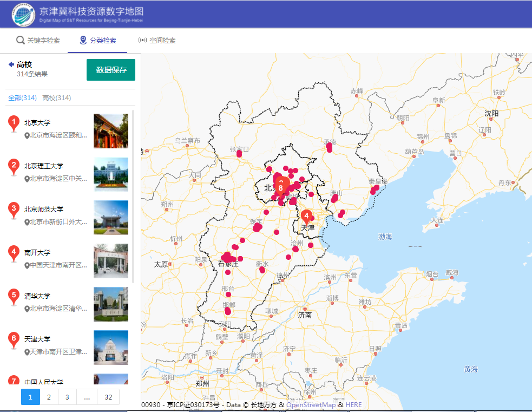Click the 南开大学 result name
The width and height of the screenshot is (532, 412).
37,252
